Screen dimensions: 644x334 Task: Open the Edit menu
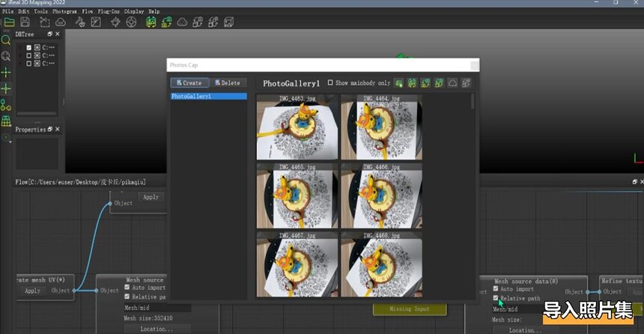point(24,11)
